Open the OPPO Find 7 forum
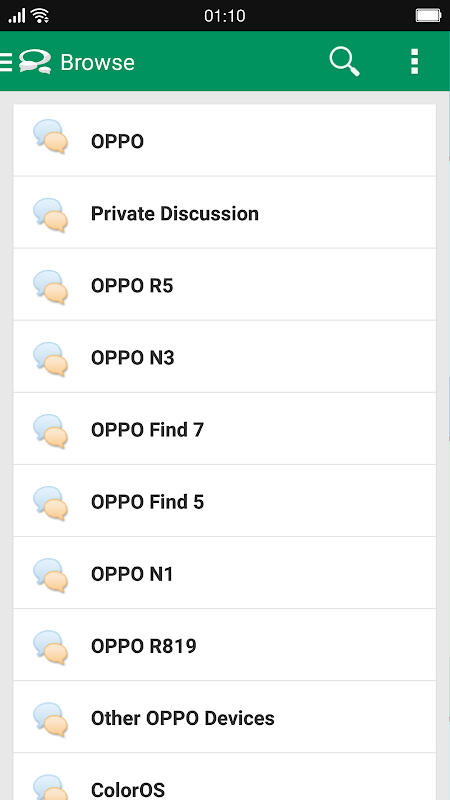Screen dimensions: 450x800 click(x=224, y=429)
